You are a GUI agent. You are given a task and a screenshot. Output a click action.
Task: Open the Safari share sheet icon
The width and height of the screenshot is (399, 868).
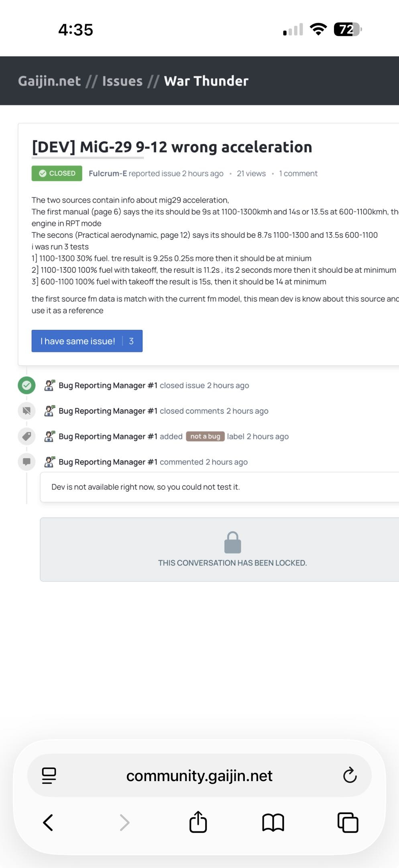[x=198, y=822]
